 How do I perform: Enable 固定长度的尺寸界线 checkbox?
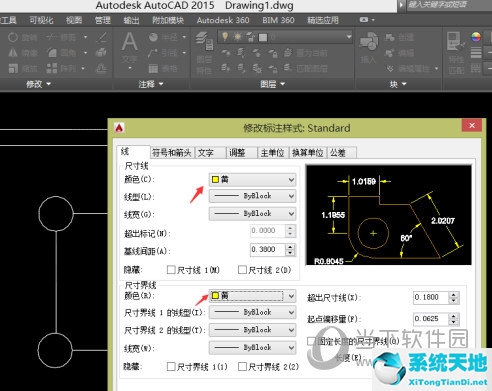[311, 341]
